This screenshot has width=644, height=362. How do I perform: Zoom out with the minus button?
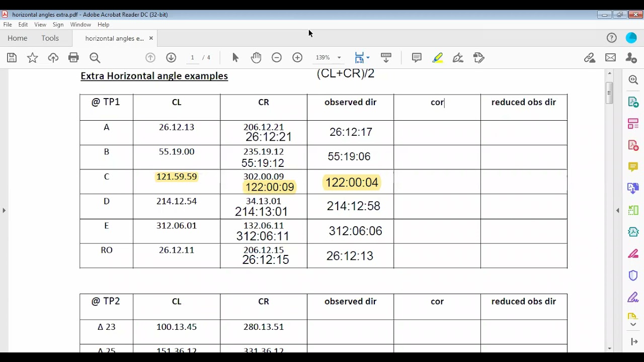pos(277,58)
